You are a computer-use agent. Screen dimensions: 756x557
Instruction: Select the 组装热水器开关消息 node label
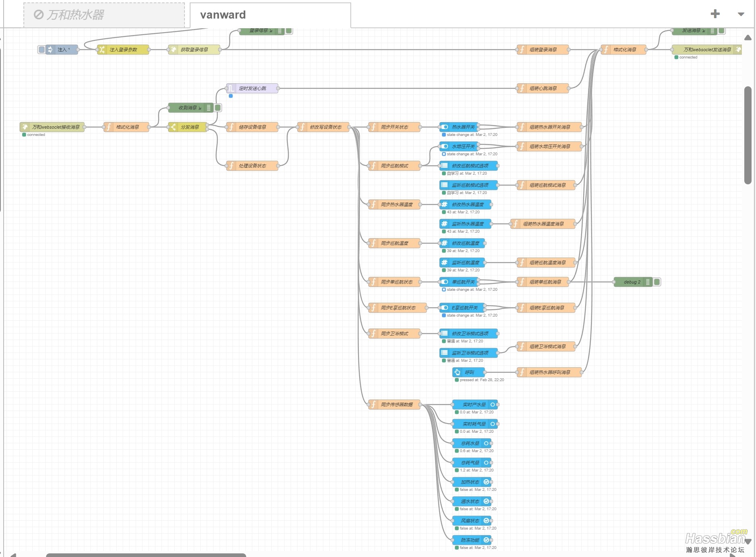tap(550, 127)
